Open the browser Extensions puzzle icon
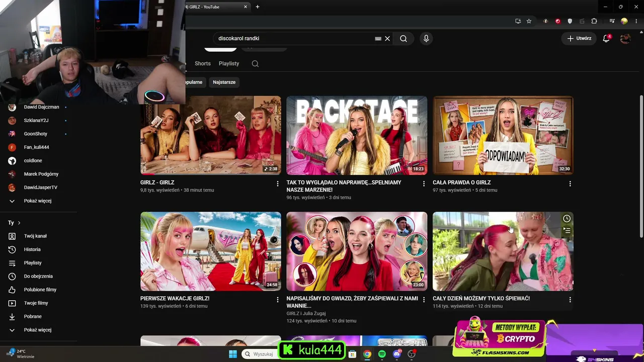The height and width of the screenshot is (362, 644). [594, 21]
